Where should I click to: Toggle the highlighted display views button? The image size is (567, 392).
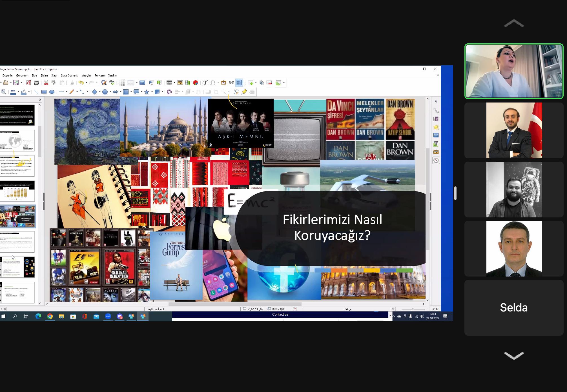[x=239, y=83]
